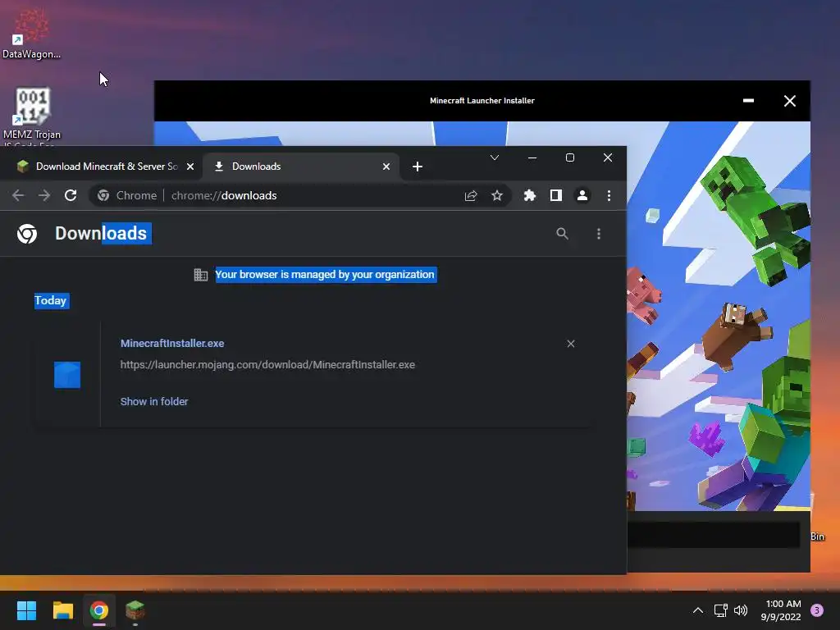Close the Chrome window
The width and height of the screenshot is (840, 630).
(608, 157)
